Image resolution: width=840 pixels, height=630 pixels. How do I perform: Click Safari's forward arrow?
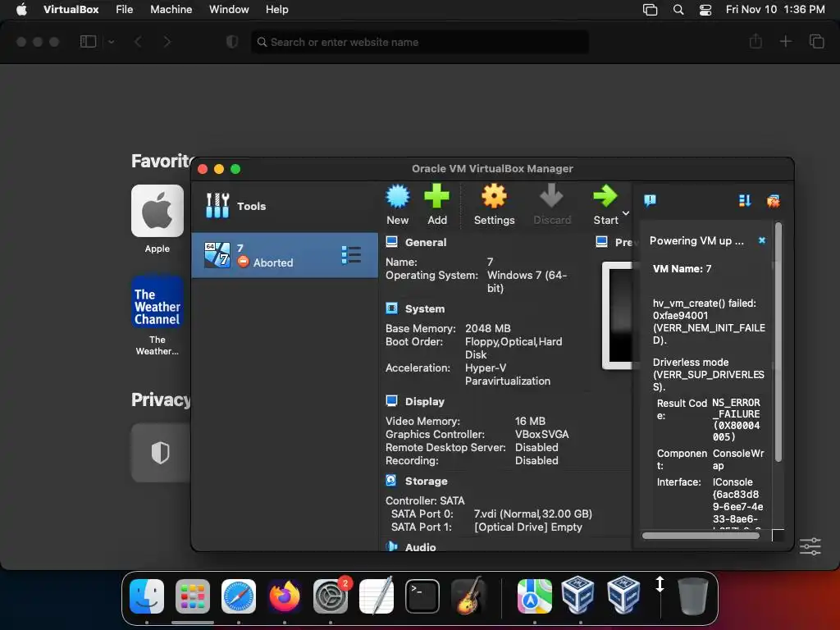pyautogui.click(x=167, y=42)
